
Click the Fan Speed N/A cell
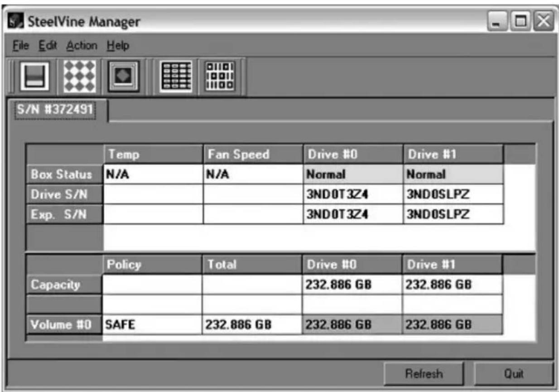point(253,174)
